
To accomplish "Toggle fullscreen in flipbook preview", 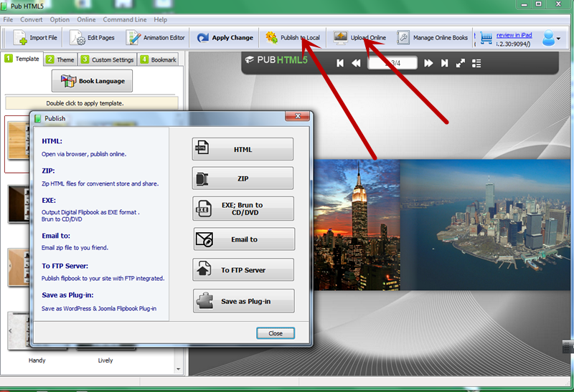I will coord(460,63).
